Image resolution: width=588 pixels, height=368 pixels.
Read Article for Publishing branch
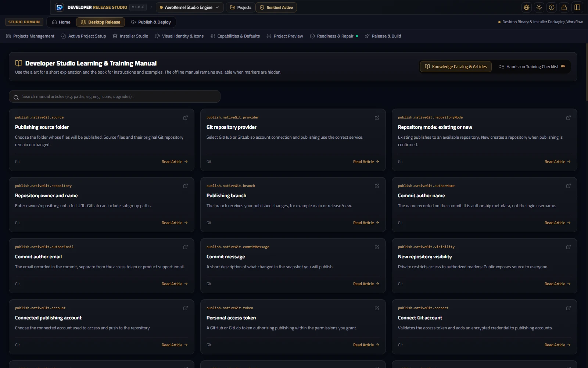click(x=366, y=223)
